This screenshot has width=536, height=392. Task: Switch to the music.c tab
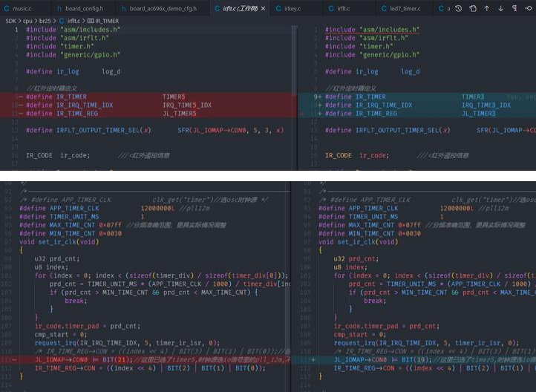point(22,8)
